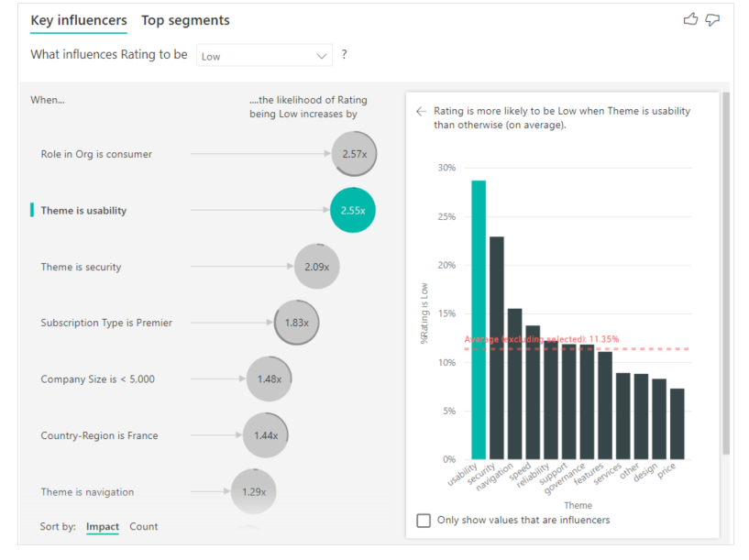Select the 1.48x company size bubble
The image size is (749, 560).
point(270,379)
